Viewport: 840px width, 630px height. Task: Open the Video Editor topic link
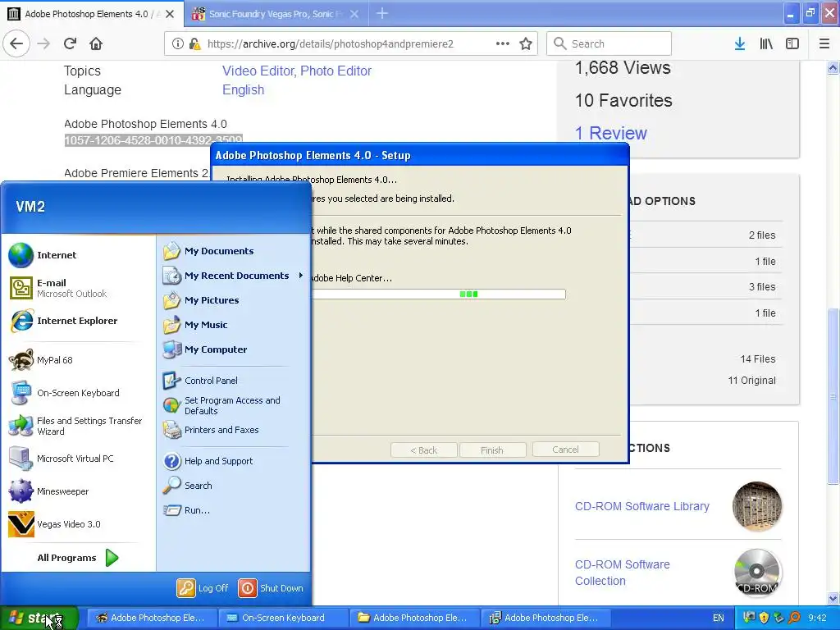(x=258, y=71)
